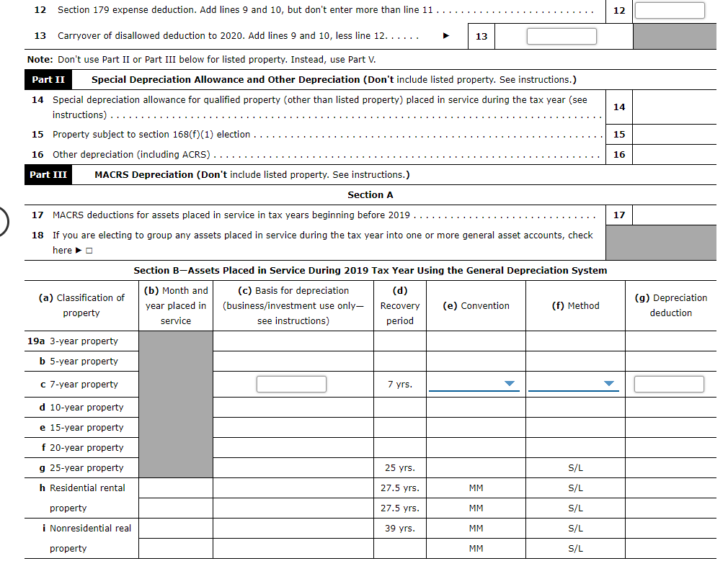Click the 'Part II' header label
728x561 pixels.
click(x=48, y=80)
